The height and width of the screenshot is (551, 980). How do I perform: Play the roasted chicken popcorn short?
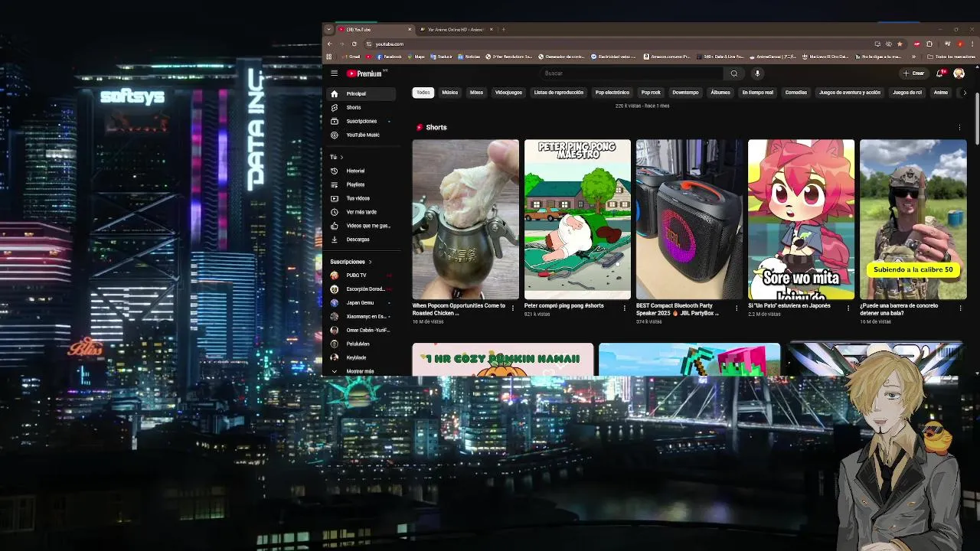pyautogui.click(x=465, y=220)
